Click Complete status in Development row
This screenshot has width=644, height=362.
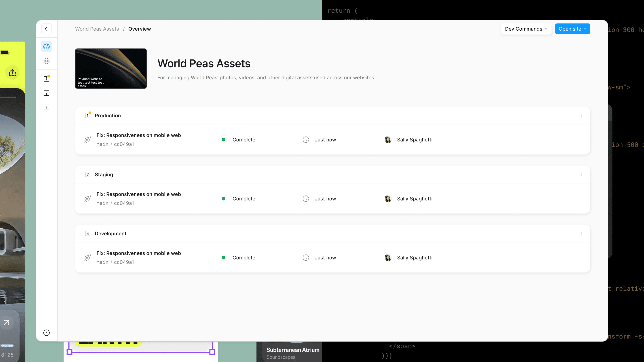[244, 258]
